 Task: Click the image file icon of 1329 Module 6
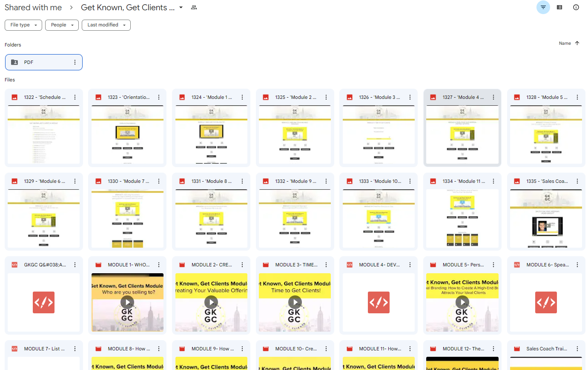[x=14, y=182]
